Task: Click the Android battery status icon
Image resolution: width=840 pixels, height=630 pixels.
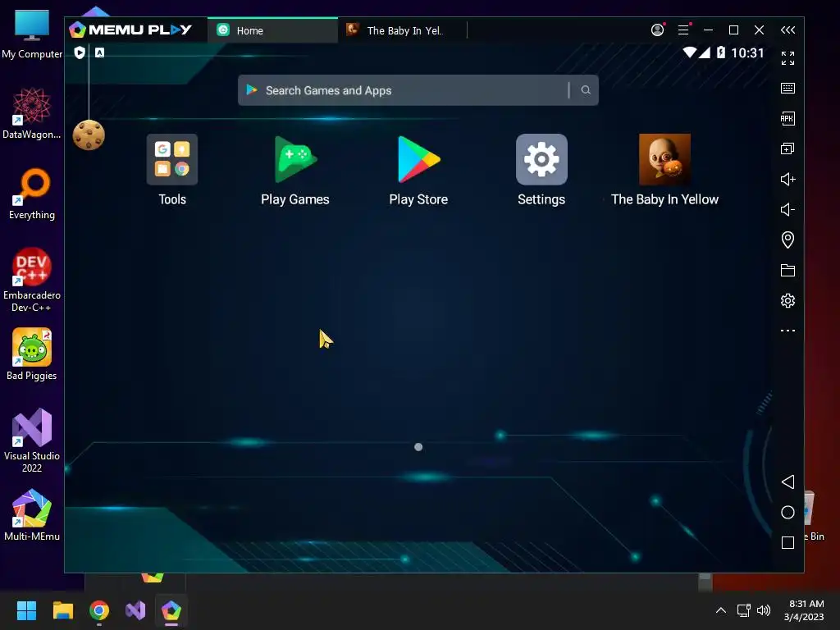Action: click(x=721, y=52)
